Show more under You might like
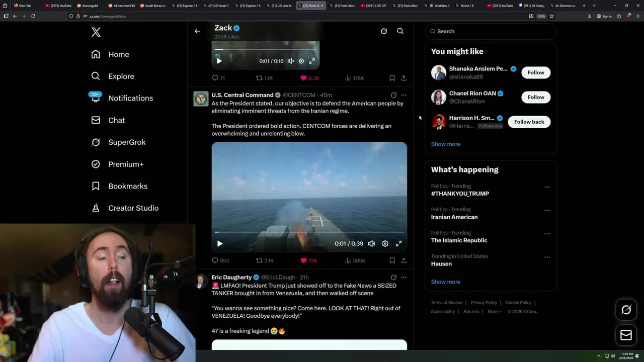Screen dimensions: 644x362 click(x=446, y=144)
